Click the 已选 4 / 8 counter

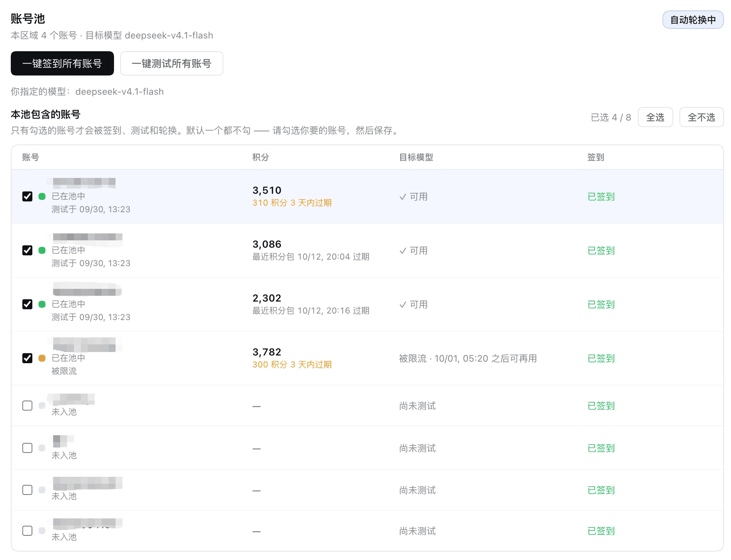pyautogui.click(x=611, y=117)
